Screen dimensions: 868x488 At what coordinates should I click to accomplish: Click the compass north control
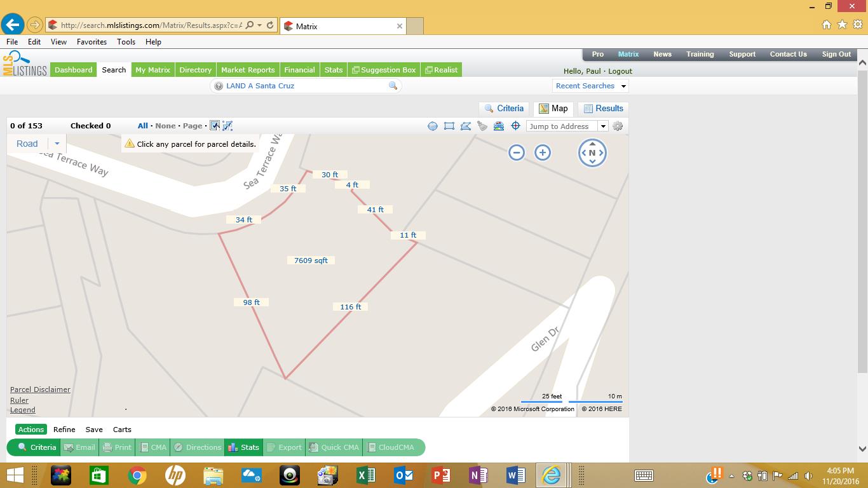[x=592, y=152]
